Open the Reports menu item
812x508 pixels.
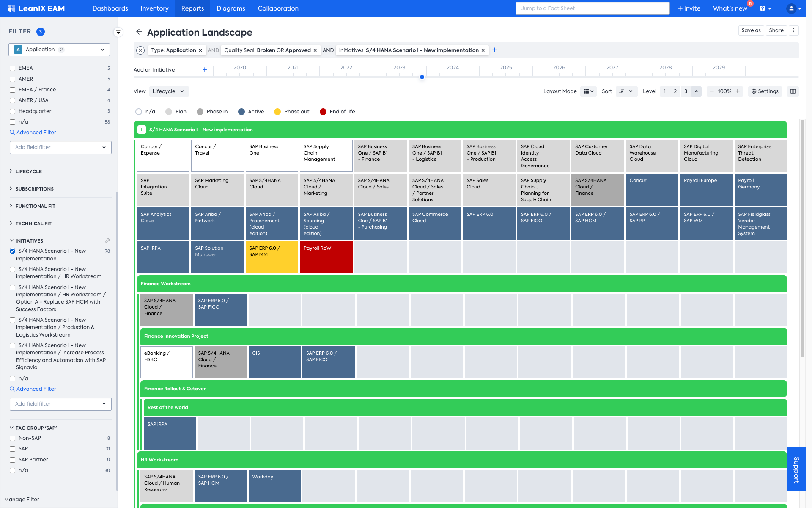click(x=192, y=8)
